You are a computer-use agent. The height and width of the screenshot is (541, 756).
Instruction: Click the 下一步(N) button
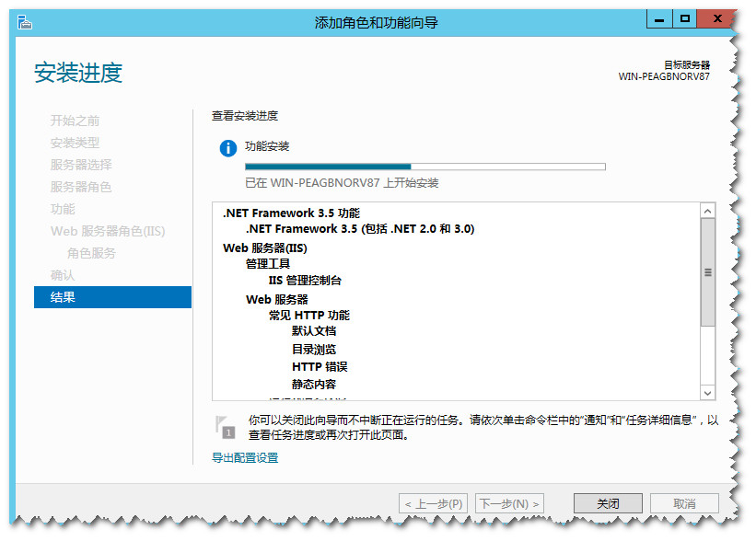[x=509, y=503]
